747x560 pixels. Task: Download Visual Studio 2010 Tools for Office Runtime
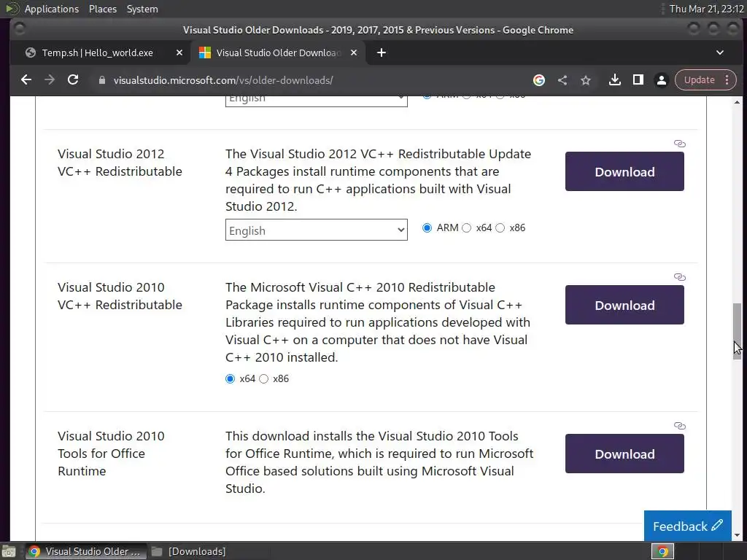(624, 454)
